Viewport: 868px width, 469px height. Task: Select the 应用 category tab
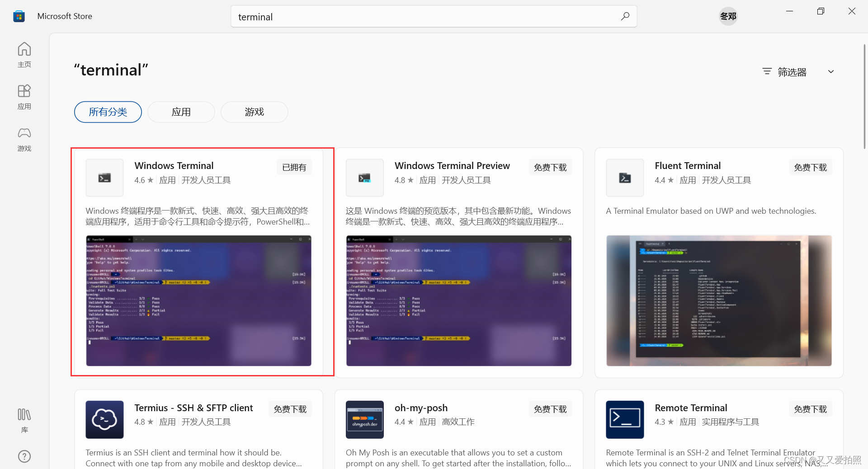tap(181, 112)
